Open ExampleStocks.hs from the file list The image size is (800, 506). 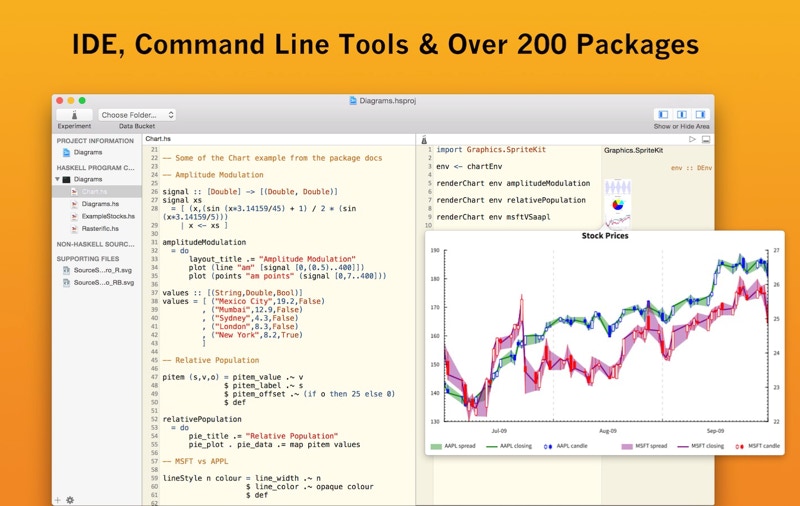pyautogui.click(x=106, y=216)
